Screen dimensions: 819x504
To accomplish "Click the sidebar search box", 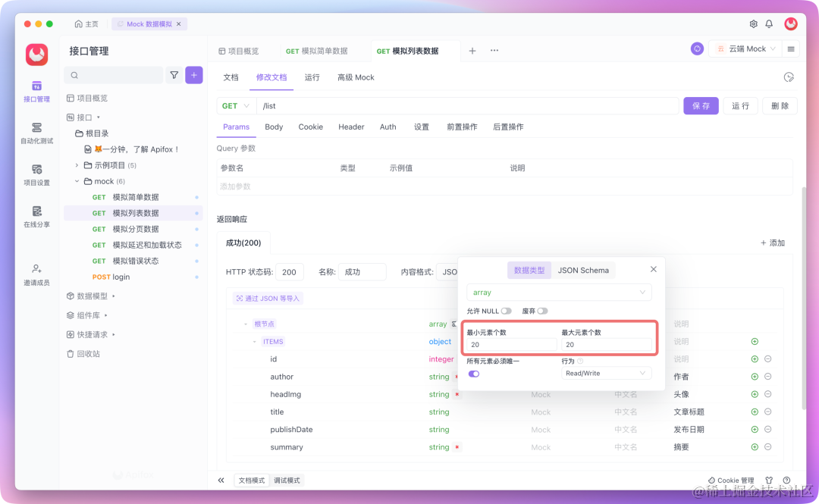I will pos(113,75).
